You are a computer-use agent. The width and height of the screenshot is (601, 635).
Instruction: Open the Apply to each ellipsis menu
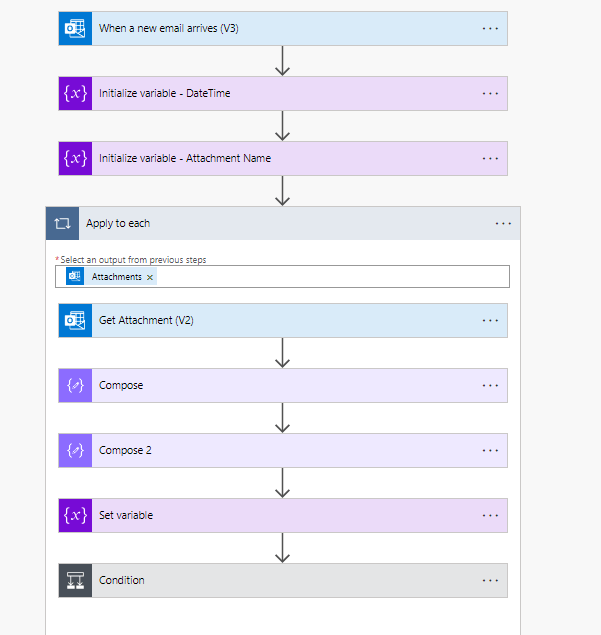pyautogui.click(x=503, y=223)
